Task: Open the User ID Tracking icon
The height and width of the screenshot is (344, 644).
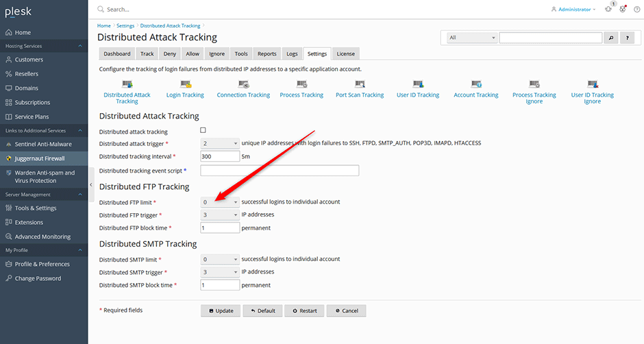Action: click(x=418, y=84)
